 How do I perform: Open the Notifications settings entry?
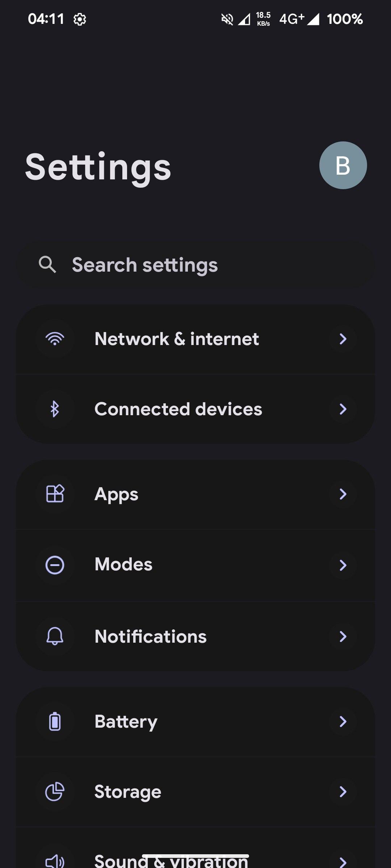click(151, 636)
